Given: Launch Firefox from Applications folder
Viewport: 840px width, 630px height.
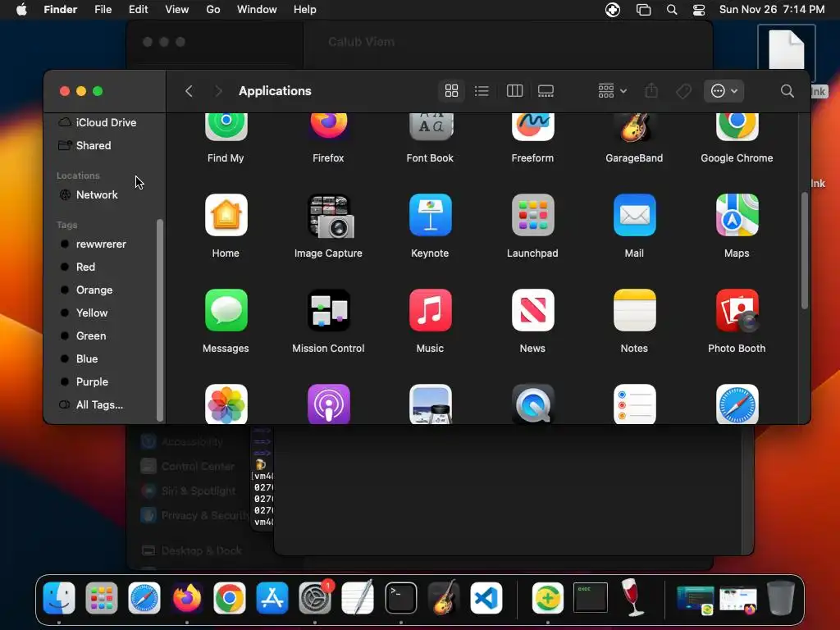Looking at the screenshot, I should 328,127.
